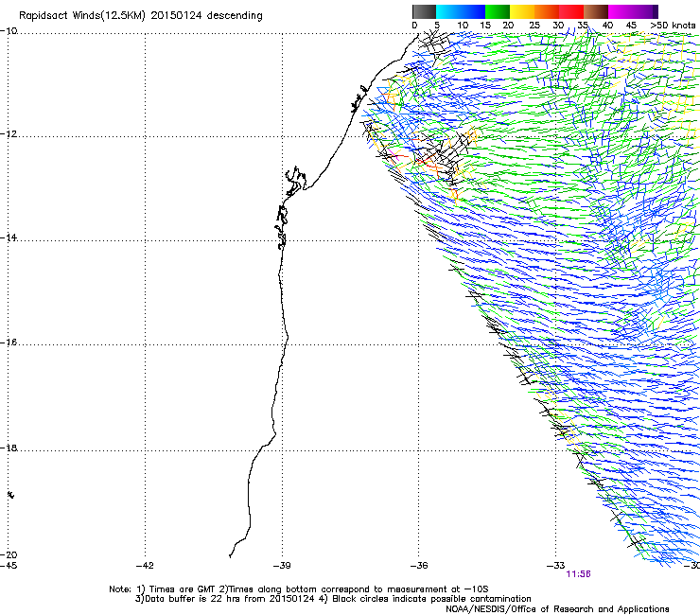Click the date '20150124' in the title
This screenshot has height=615, width=700.
click(176, 15)
